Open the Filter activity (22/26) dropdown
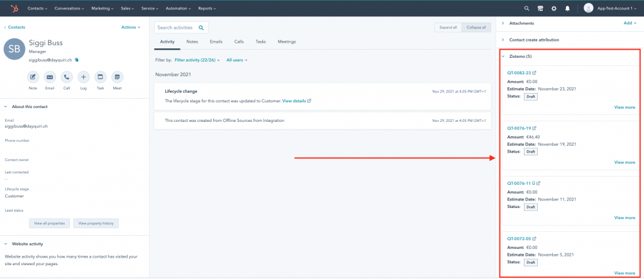 197,60
